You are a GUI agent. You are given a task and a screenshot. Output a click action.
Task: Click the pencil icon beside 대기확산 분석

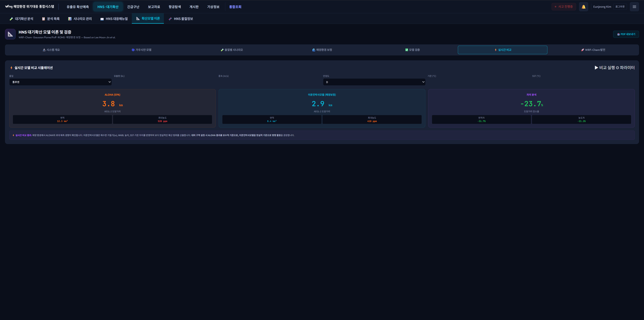11,19
